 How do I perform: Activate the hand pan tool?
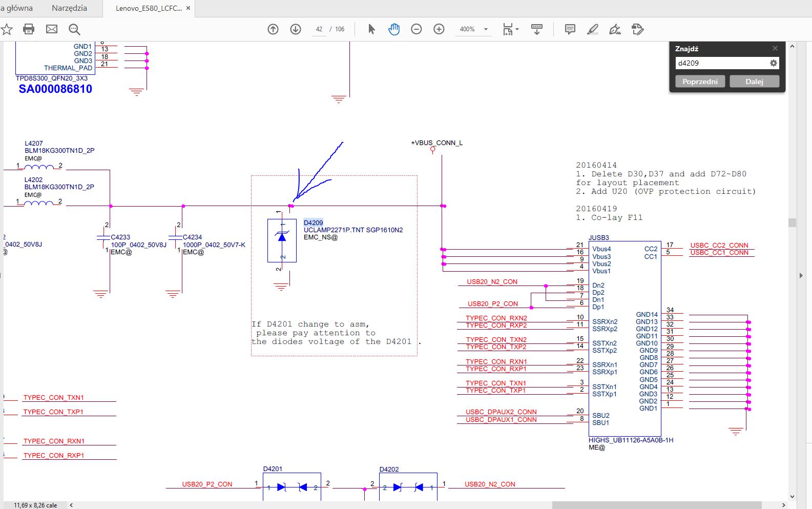(394, 29)
